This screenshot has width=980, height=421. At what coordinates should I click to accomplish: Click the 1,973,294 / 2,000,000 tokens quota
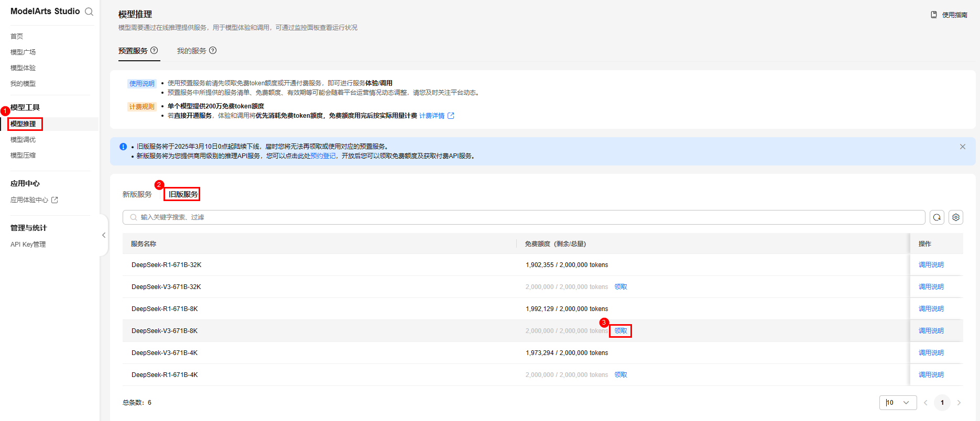click(567, 353)
